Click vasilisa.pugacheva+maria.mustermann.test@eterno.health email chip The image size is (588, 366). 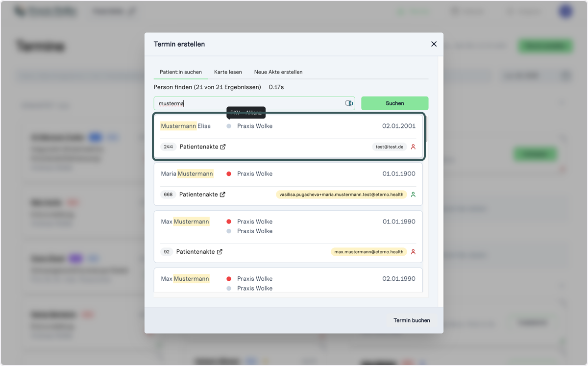[342, 195]
